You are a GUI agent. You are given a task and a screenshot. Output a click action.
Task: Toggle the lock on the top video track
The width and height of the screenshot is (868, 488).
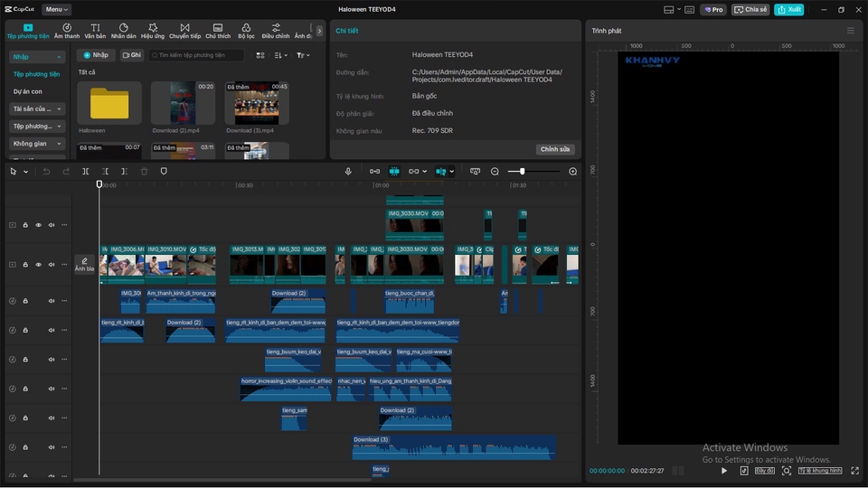[25, 225]
